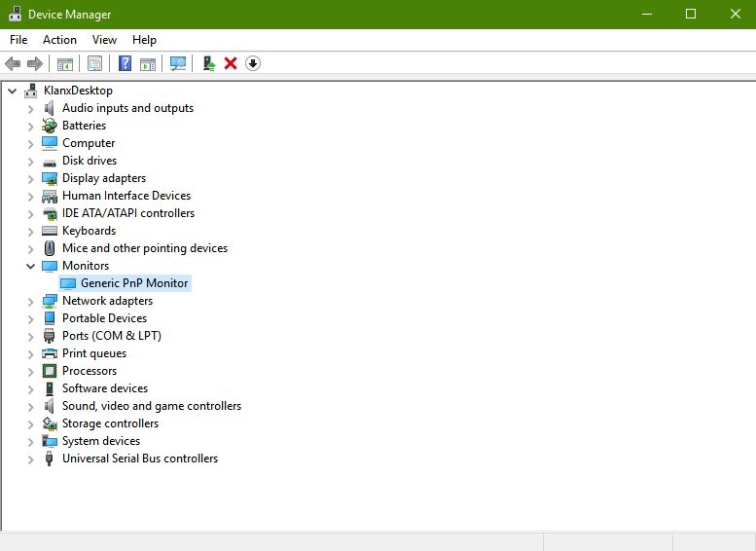Open the Action menu
The width and height of the screenshot is (756, 551).
point(59,40)
